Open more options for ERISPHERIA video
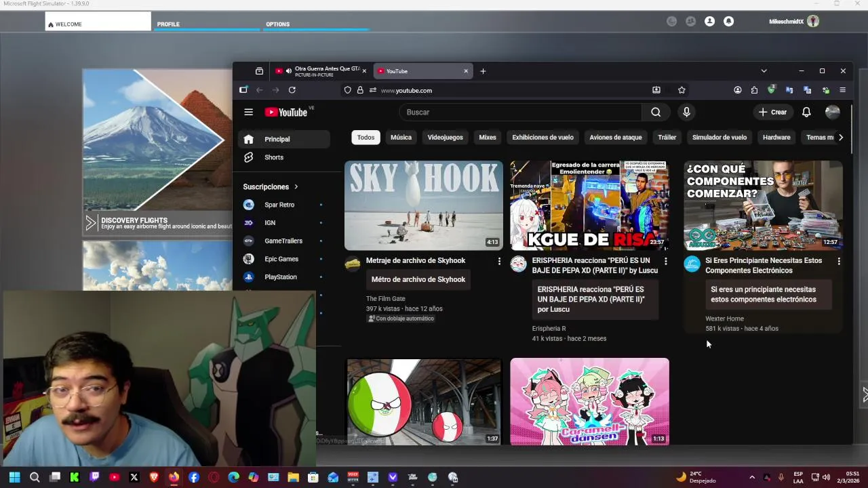 click(x=665, y=261)
